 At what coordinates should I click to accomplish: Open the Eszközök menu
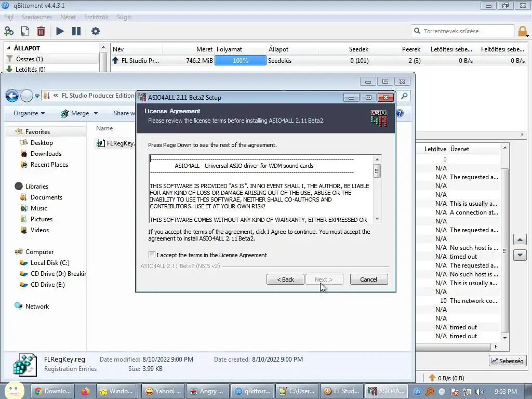[96, 17]
